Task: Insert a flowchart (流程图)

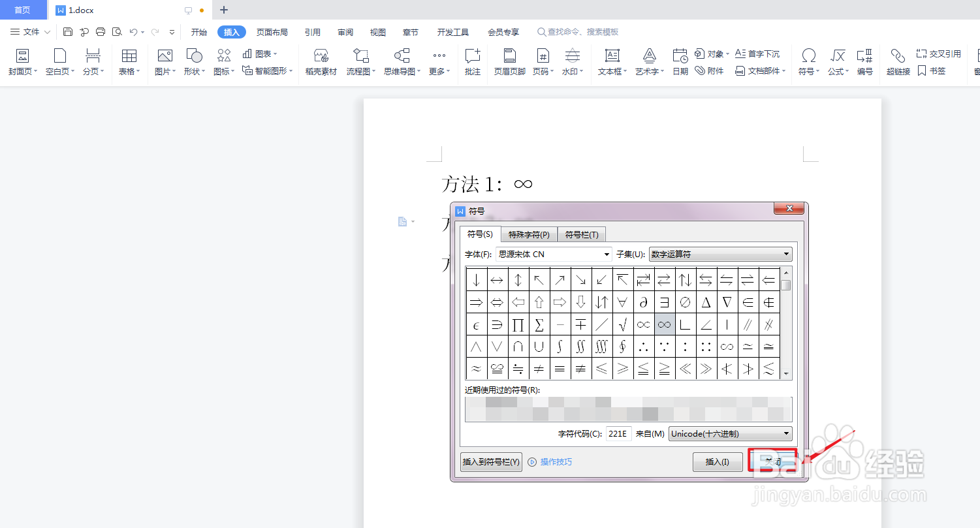Action: pos(361,63)
